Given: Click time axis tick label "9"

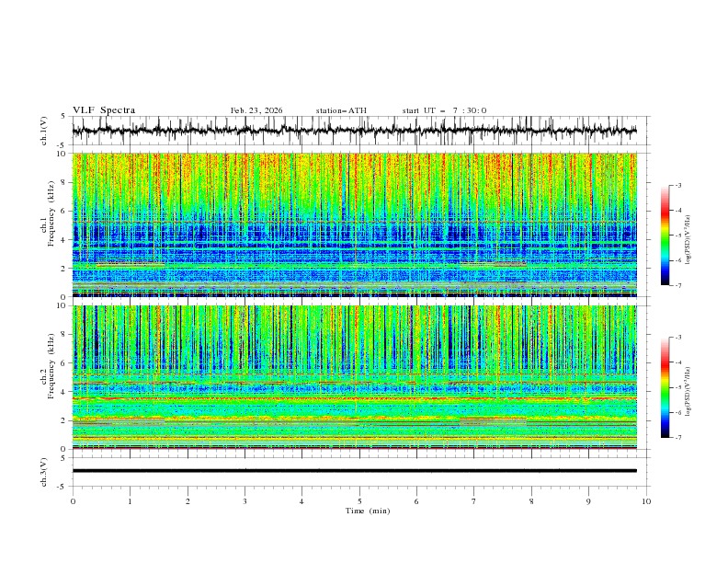Looking at the screenshot, I should tap(588, 501).
